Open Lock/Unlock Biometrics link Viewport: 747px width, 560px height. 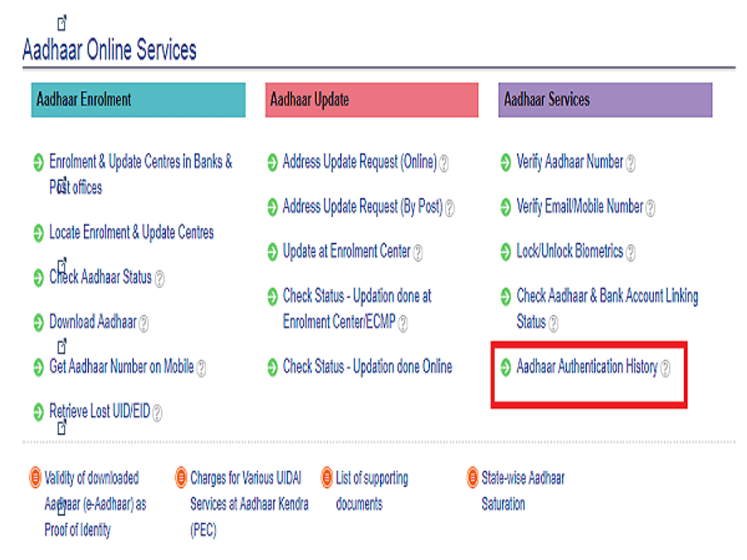tap(569, 251)
